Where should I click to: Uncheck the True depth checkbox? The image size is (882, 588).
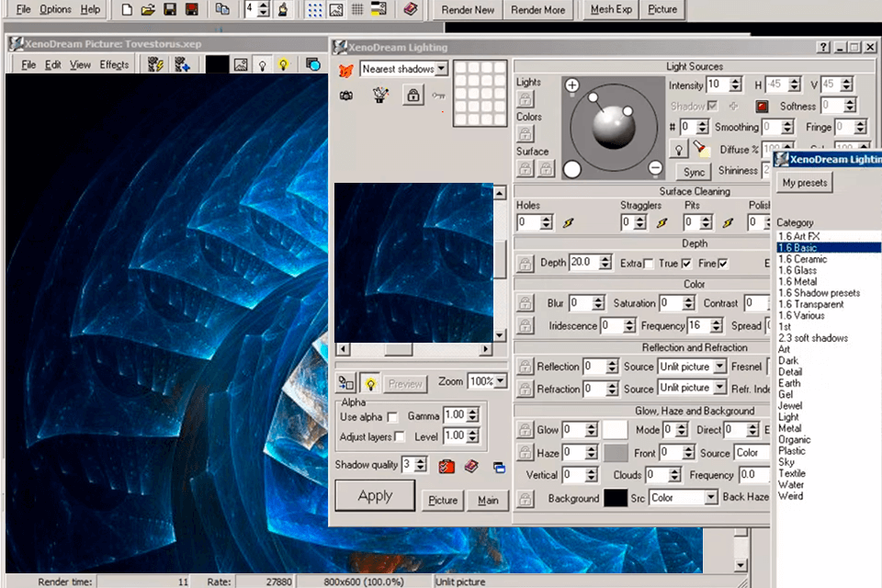(x=686, y=264)
